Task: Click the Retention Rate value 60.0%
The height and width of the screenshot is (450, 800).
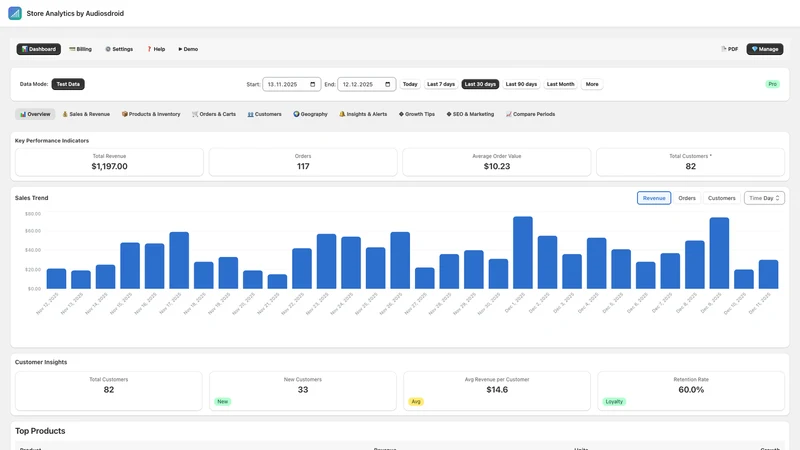Action: (691, 390)
